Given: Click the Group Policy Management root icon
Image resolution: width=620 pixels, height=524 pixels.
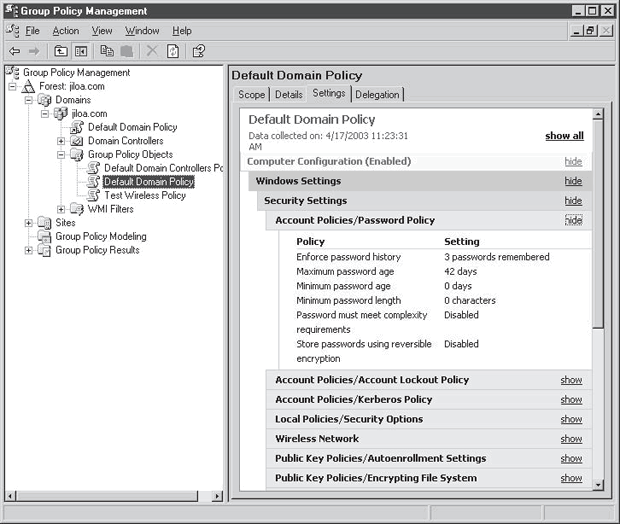Looking at the screenshot, I should tap(12, 72).
